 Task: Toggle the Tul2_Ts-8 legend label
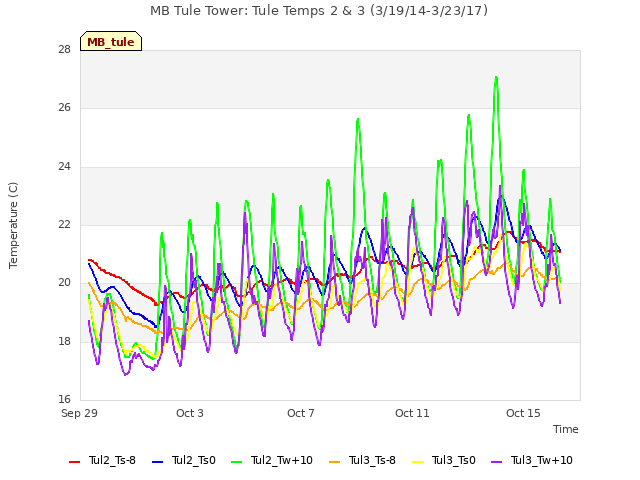[112, 460]
